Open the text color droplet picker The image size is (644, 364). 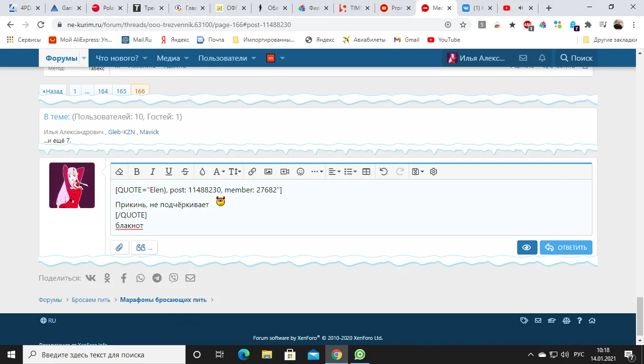point(202,172)
